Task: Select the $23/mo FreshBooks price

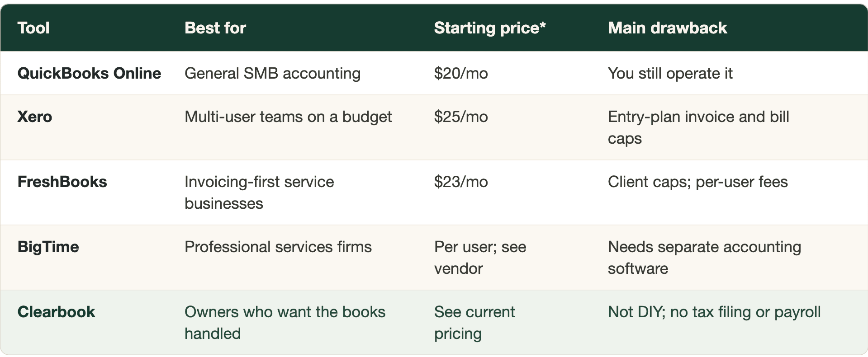Action: pos(461,182)
